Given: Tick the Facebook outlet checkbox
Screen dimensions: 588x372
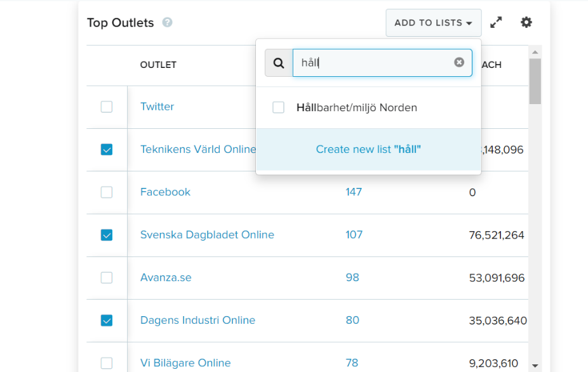Looking at the screenshot, I should [x=107, y=192].
